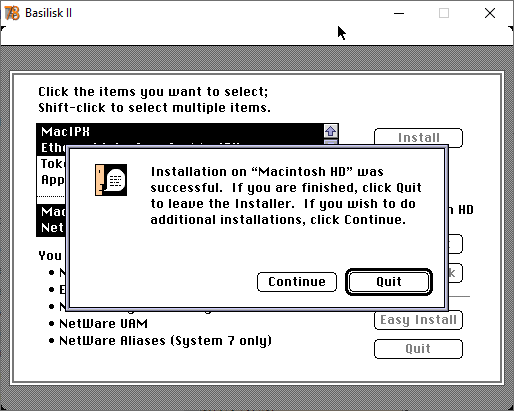Click the dimmed Install button
Image resolution: width=514 pixels, height=411 pixels.
tap(418, 138)
